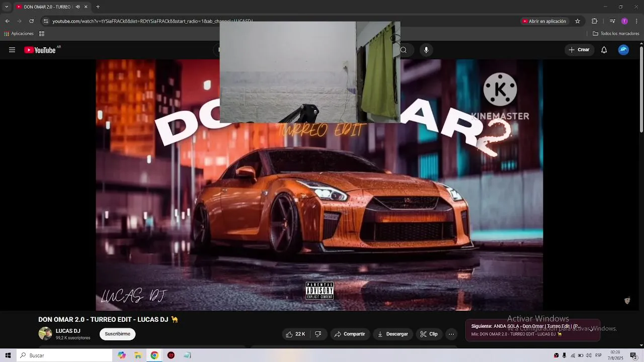Open YouTube notifications bell
Screen dimensions: 644x362
pos(604,50)
